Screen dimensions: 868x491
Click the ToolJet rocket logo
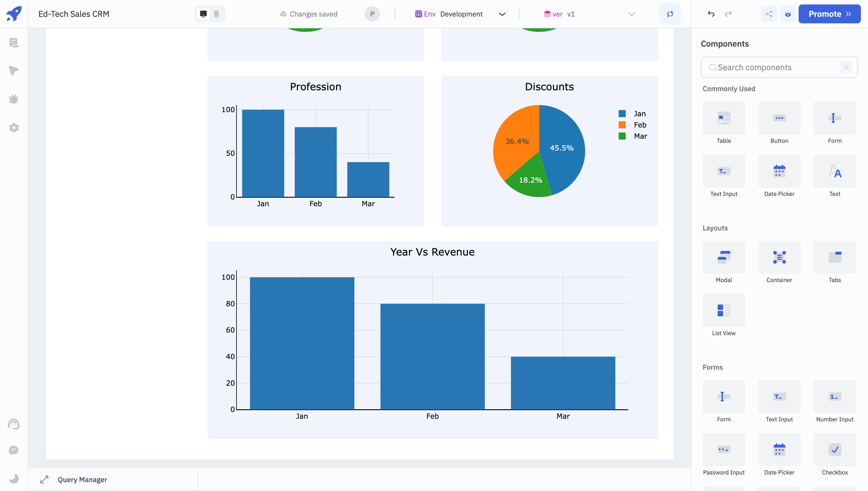coord(14,14)
